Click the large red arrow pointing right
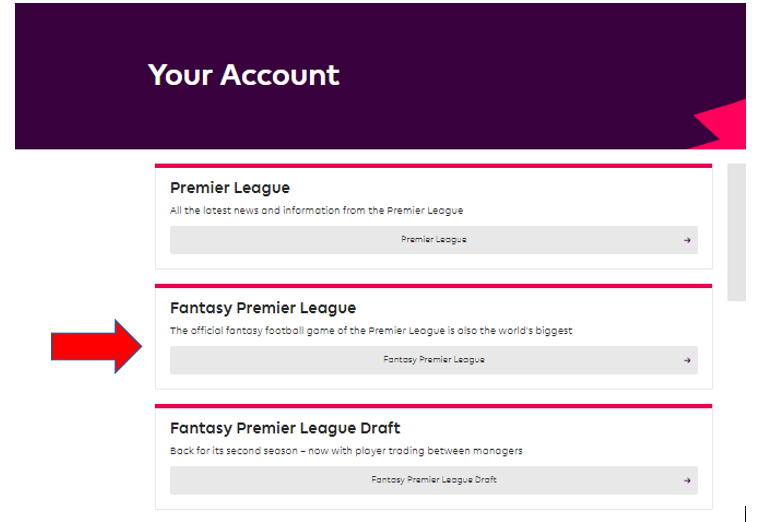 [x=98, y=347]
